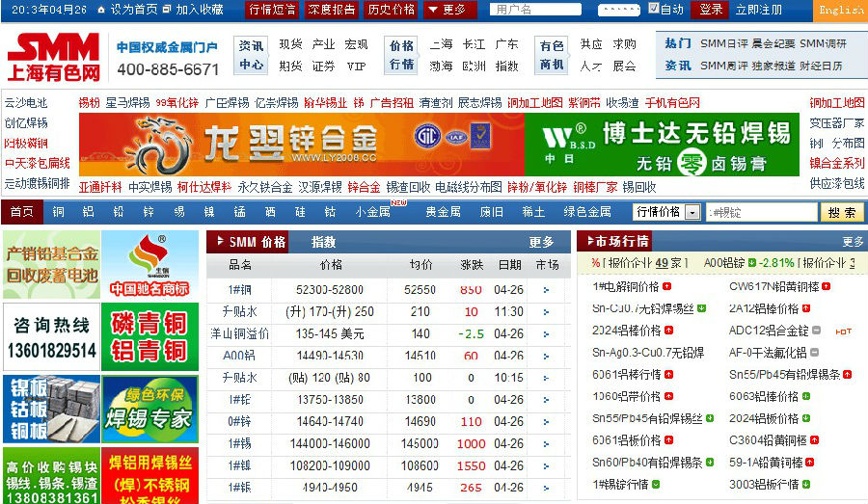Open market arrow icon in 1#镍 row
Screen dimensions: 868x504
click(x=547, y=465)
